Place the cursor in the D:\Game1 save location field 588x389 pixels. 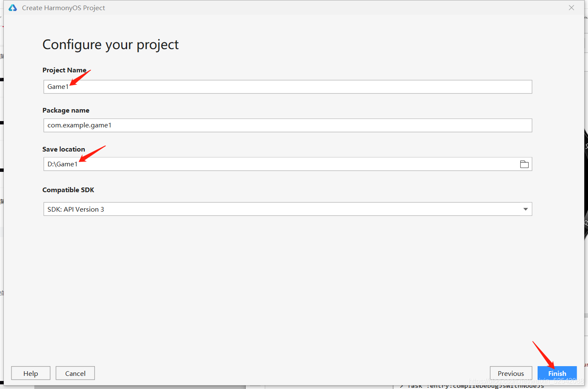(280, 164)
